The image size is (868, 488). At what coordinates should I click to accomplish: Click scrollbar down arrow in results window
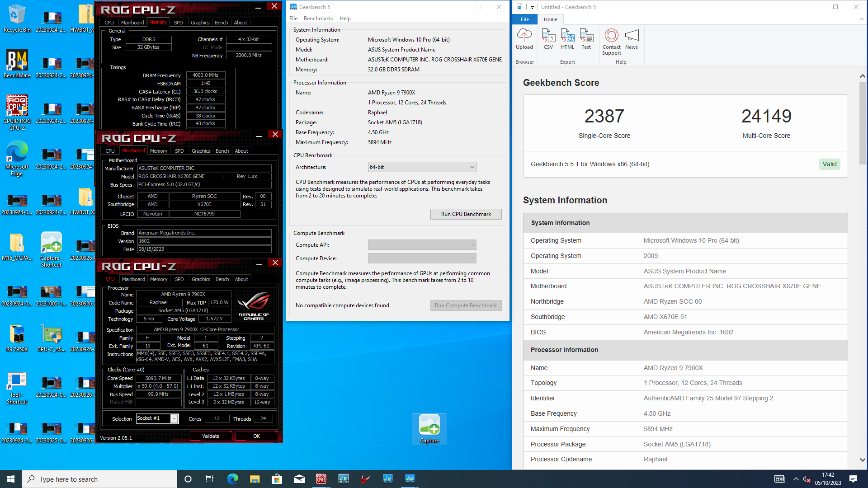coord(863,460)
